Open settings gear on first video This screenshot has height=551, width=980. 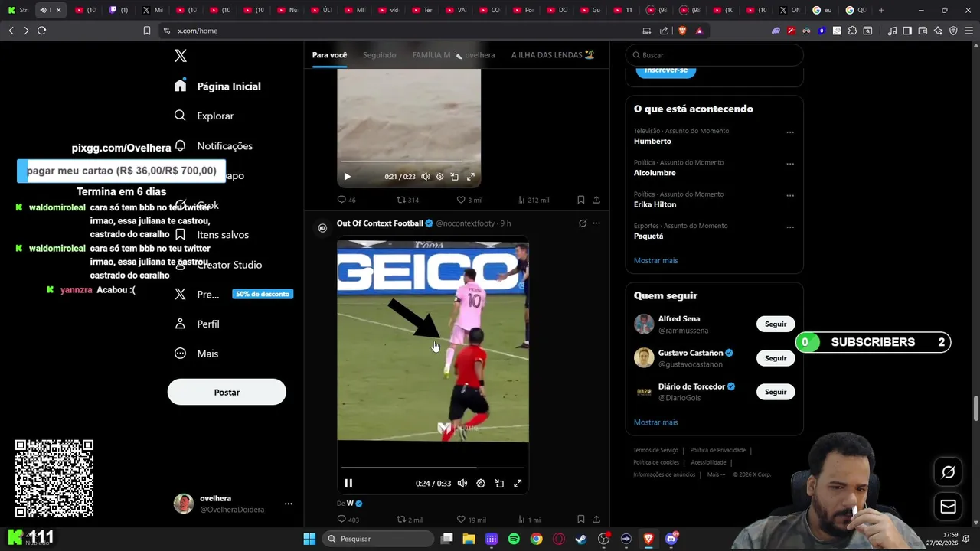439,177
